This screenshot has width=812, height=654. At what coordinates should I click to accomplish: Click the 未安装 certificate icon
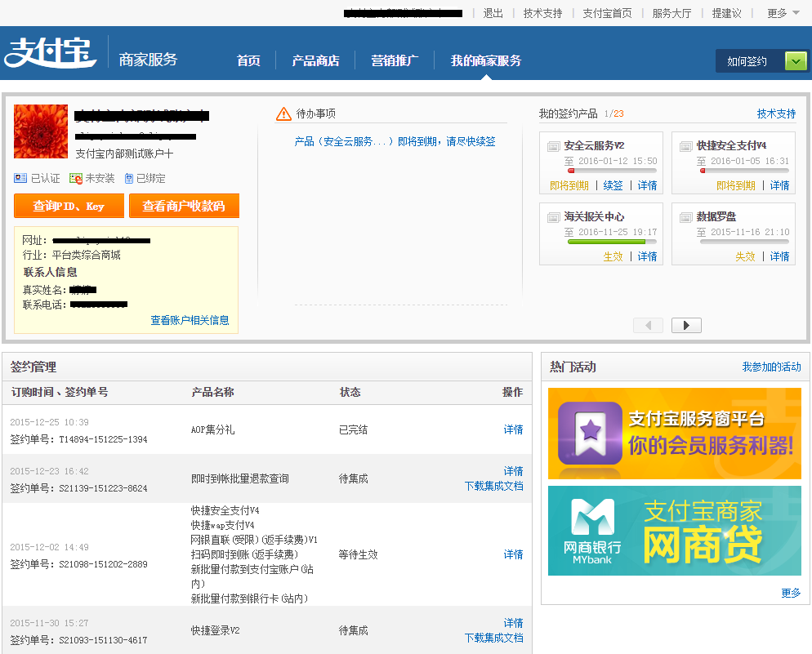click(76, 179)
